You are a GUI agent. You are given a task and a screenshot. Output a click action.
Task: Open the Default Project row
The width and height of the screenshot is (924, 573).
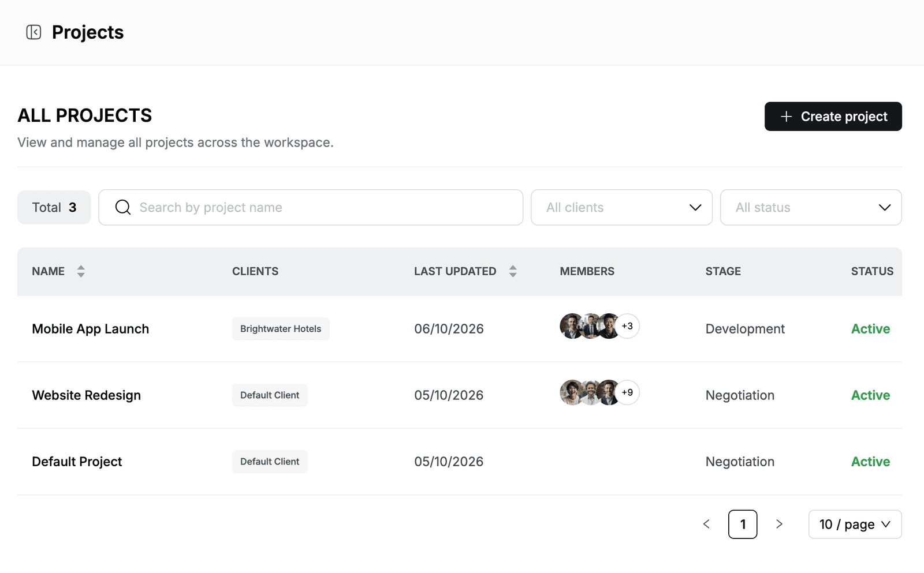pos(460,462)
